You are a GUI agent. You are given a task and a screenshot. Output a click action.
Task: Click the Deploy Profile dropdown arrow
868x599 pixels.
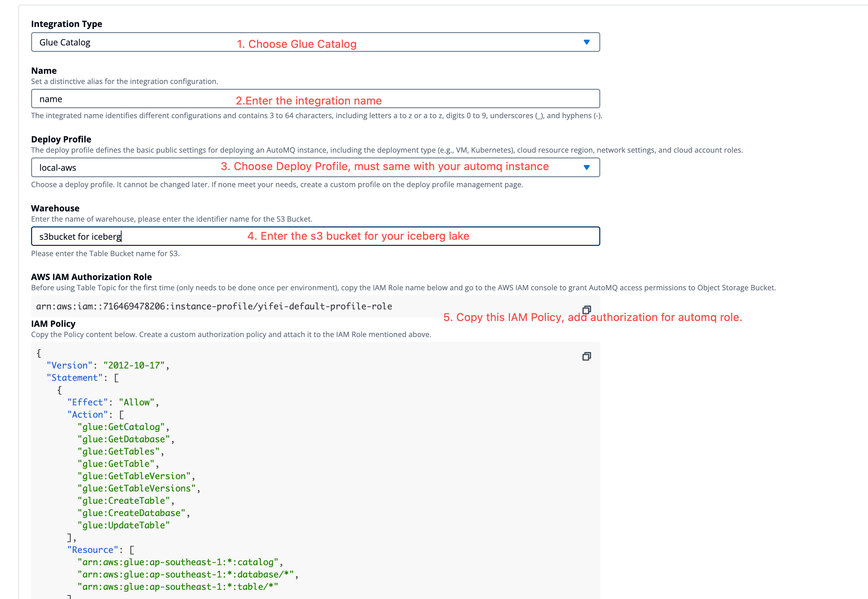586,167
